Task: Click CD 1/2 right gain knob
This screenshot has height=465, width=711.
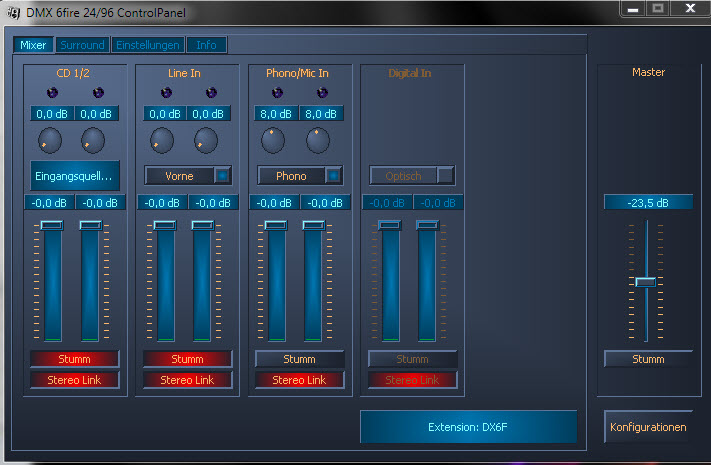Action: (x=93, y=140)
